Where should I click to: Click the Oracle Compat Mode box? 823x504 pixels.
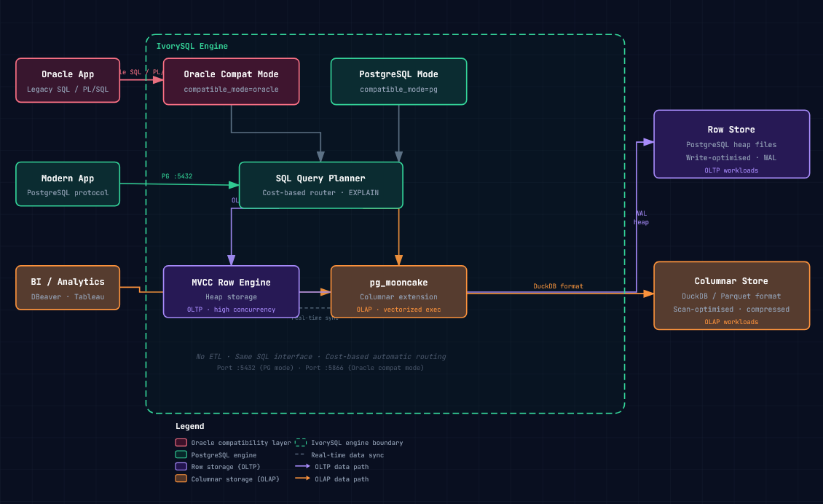click(232, 82)
